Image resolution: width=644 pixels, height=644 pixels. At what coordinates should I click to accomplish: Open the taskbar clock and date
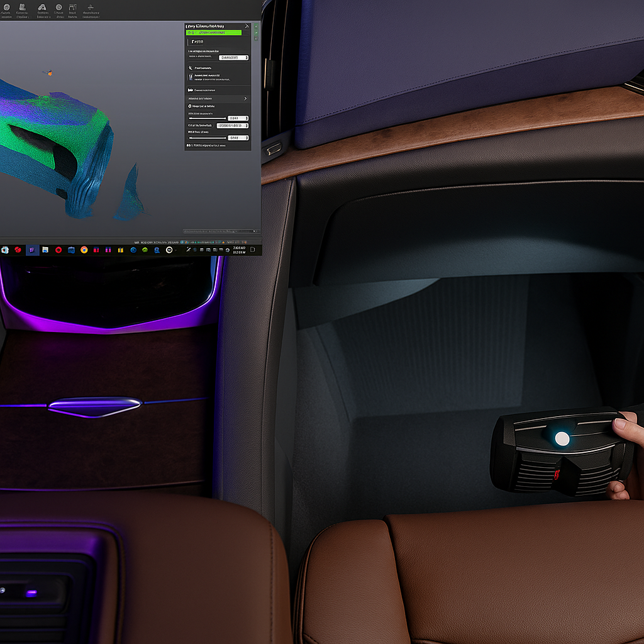point(239,250)
